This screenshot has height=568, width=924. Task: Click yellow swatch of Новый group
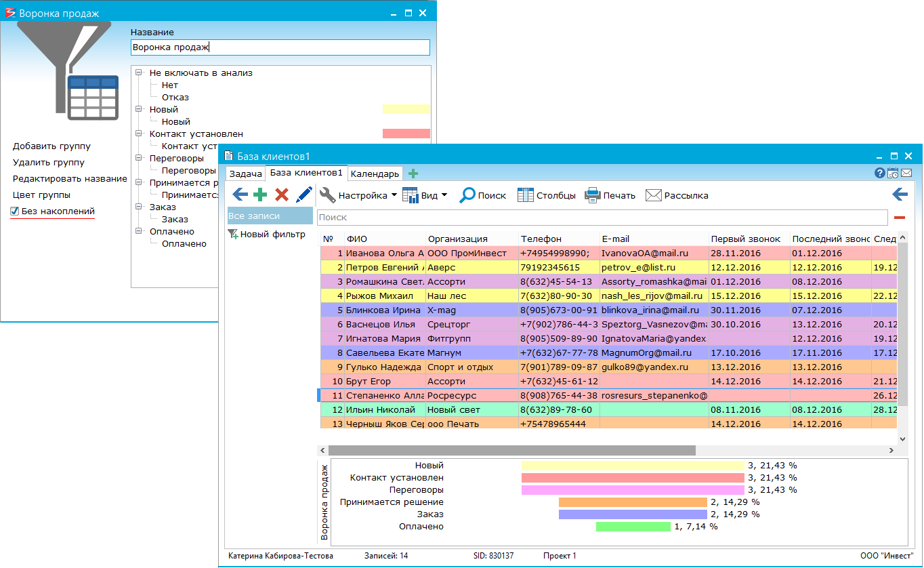406,109
